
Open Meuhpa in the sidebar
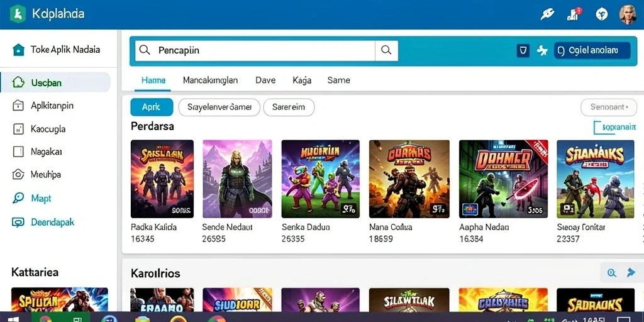(45, 175)
